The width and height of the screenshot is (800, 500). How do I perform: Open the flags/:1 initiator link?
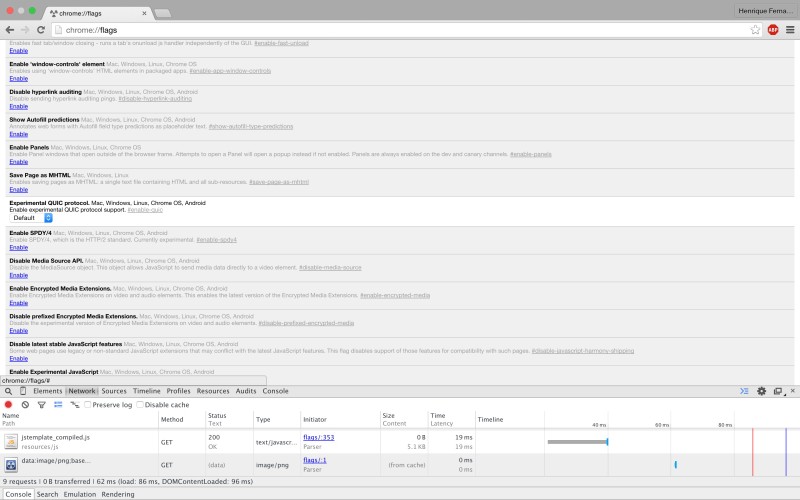tap(315, 460)
